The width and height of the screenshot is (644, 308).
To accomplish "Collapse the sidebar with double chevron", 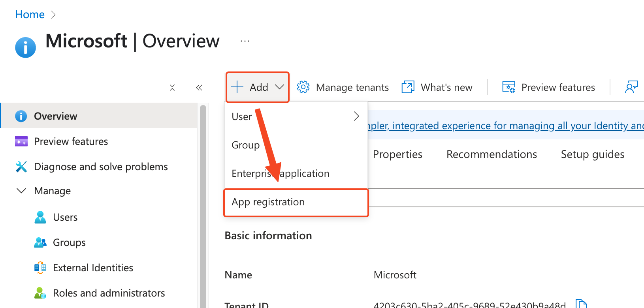I will (x=199, y=88).
